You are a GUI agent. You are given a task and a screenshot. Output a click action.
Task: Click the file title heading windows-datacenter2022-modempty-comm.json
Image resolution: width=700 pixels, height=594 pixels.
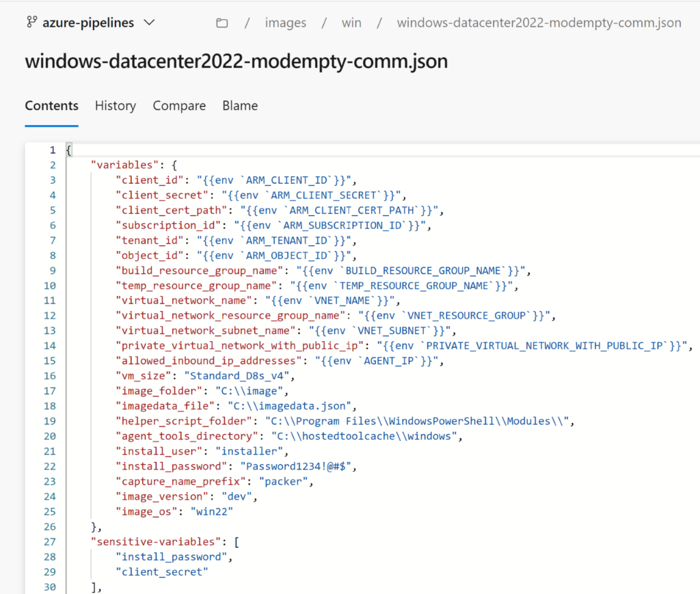(236, 62)
